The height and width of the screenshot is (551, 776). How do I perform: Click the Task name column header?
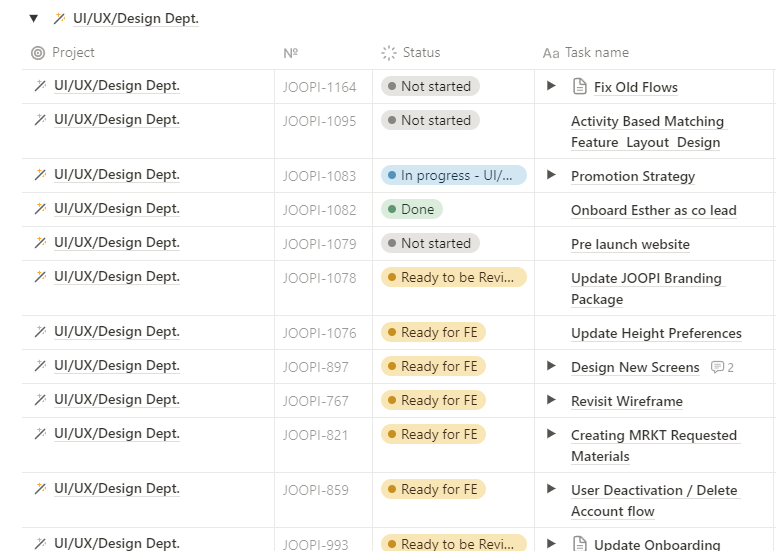[x=585, y=52]
